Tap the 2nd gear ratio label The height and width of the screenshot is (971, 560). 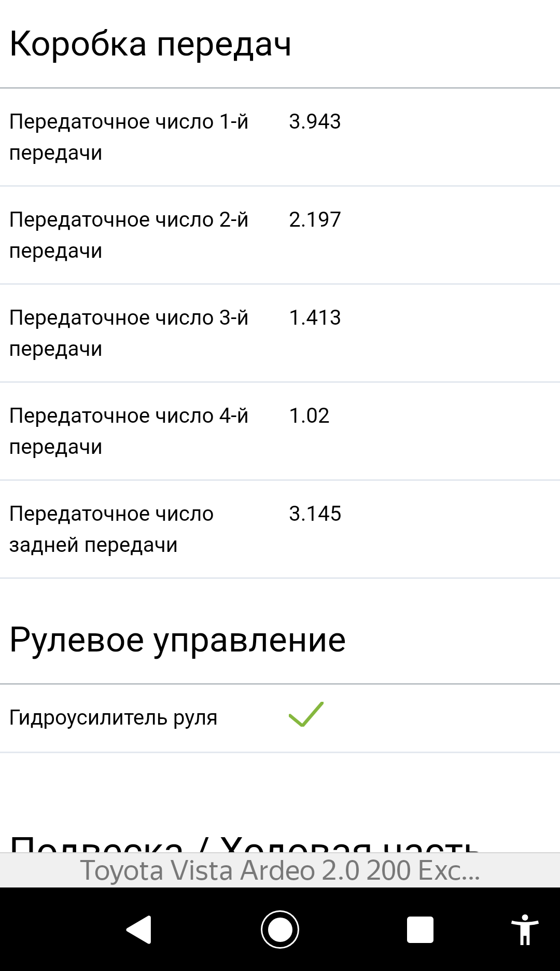(x=129, y=235)
